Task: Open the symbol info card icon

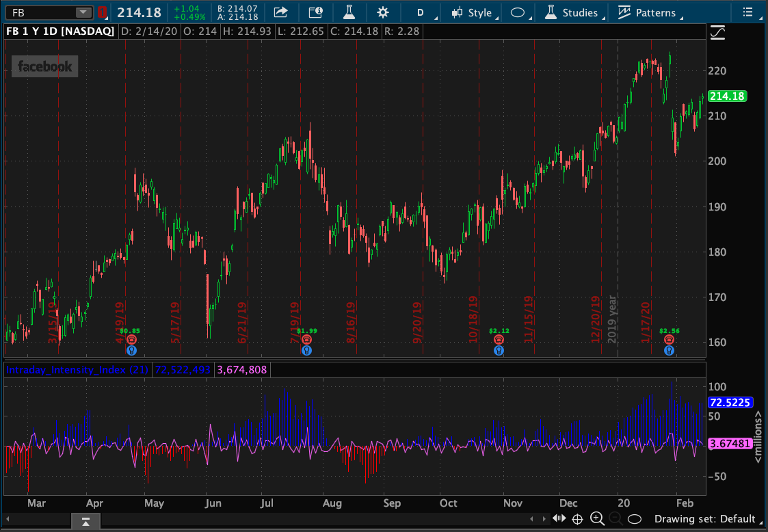Action: tap(315, 12)
